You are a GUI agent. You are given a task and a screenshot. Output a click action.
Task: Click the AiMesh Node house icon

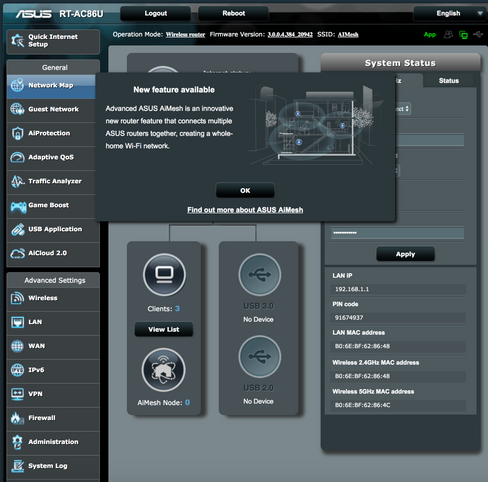[163, 370]
